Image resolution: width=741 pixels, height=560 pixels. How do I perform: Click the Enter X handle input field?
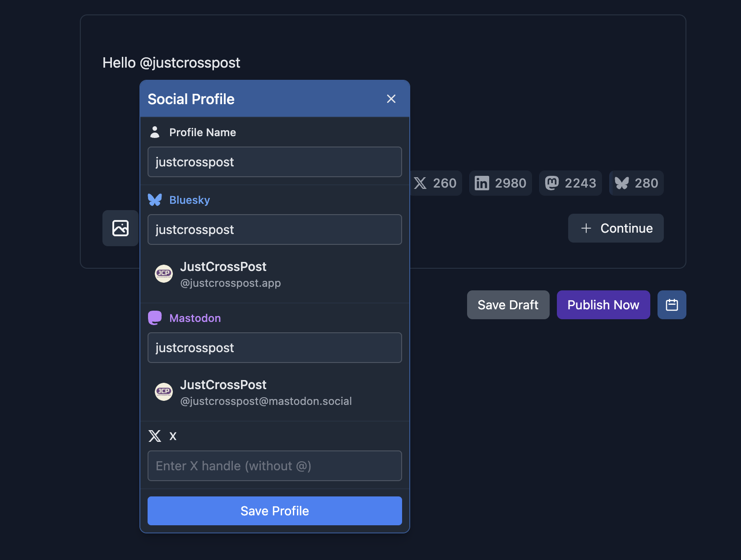coord(274,466)
